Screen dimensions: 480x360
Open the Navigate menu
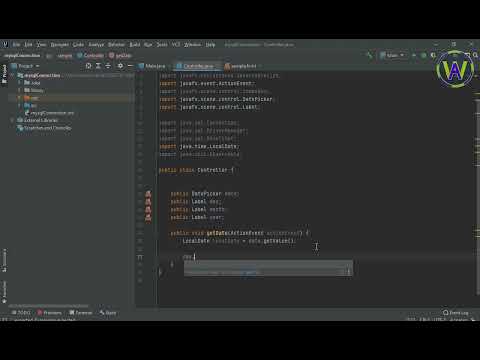(x=59, y=44)
